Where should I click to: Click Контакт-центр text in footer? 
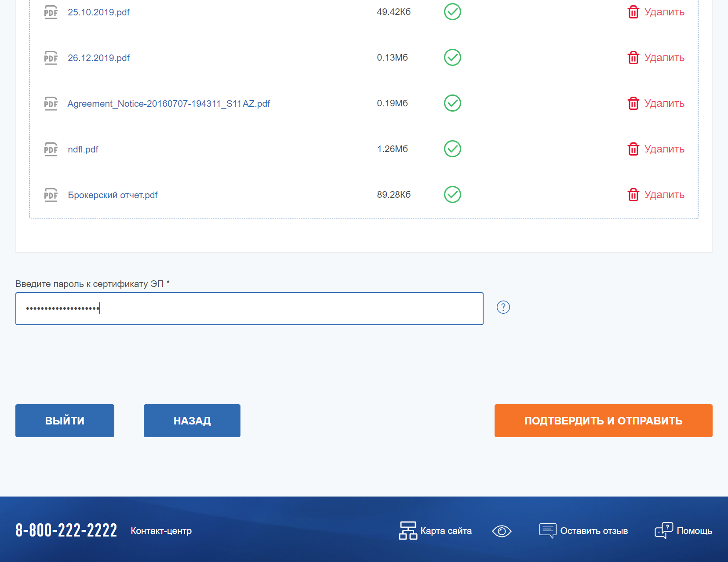click(x=161, y=531)
